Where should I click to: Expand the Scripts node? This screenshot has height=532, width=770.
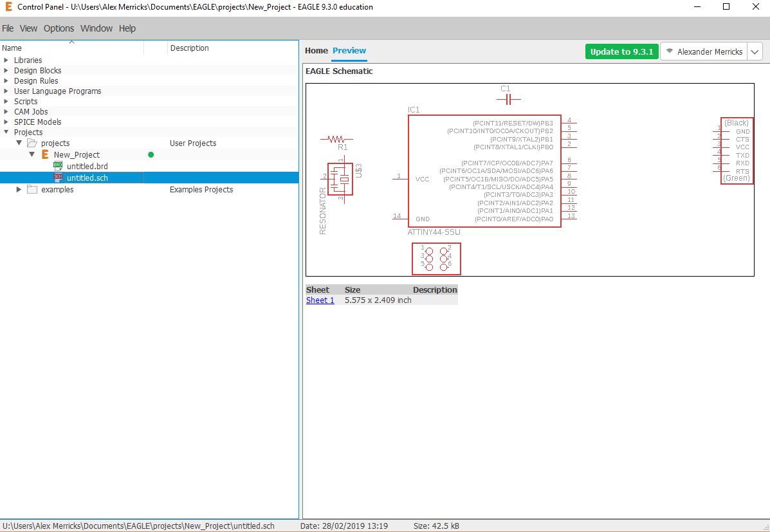[6, 102]
